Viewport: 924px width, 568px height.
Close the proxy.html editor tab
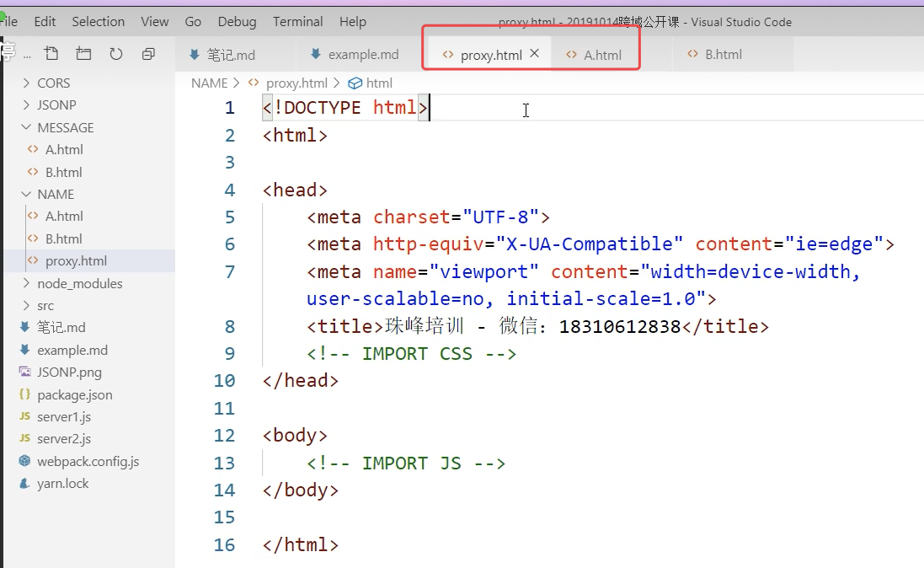pos(535,53)
